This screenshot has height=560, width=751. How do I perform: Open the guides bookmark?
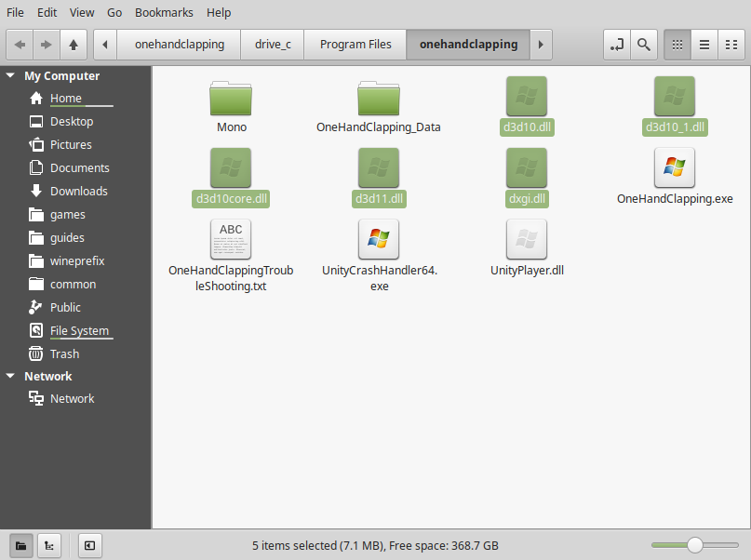pos(75,238)
